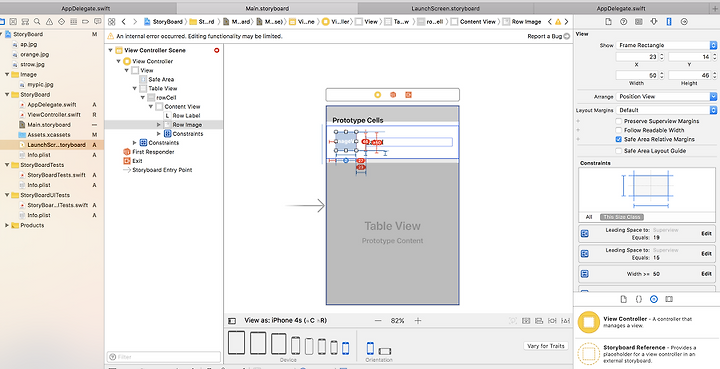Open the Test navigator diamond icon
The width and height of the screenshot is (720, 369).
tap(62, 22)
